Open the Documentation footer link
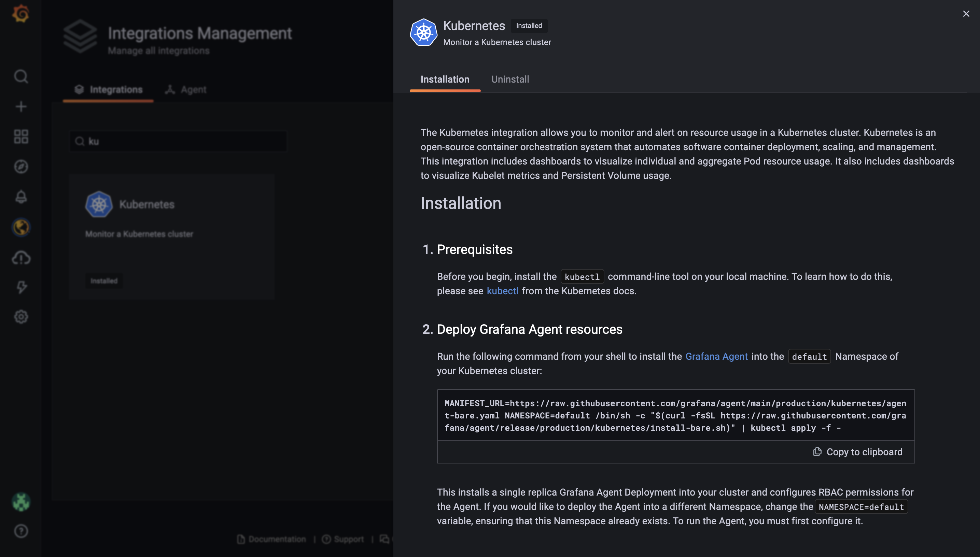 tap(271, 539)
